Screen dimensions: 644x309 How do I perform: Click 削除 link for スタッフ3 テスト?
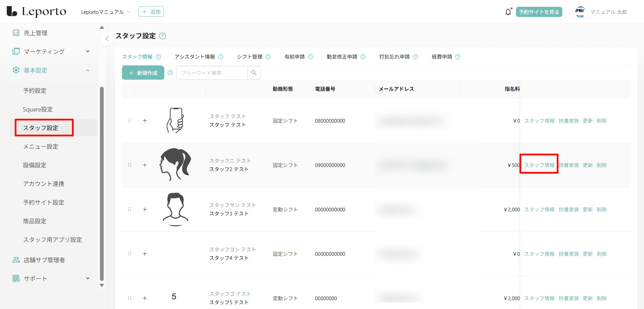[x=601, y=210]
